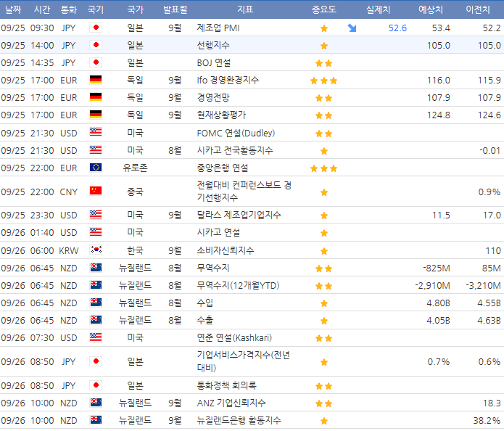Viewport: 504px width, 431px height.
Task: Click the 무역수지(12개월YTD) indicator name
Action: (x=238, y=285)
